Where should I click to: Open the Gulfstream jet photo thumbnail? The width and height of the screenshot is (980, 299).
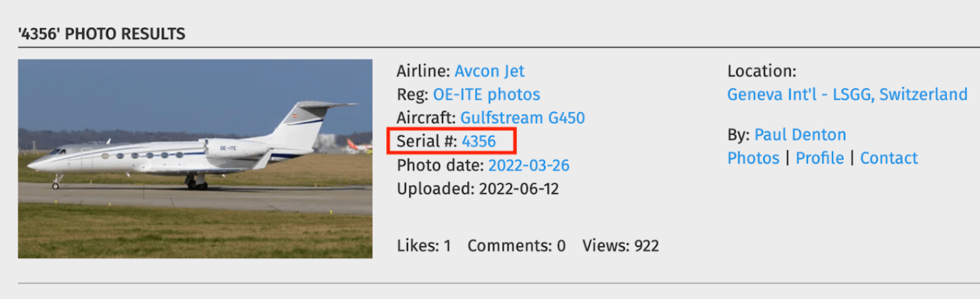[x=195, y=158]
